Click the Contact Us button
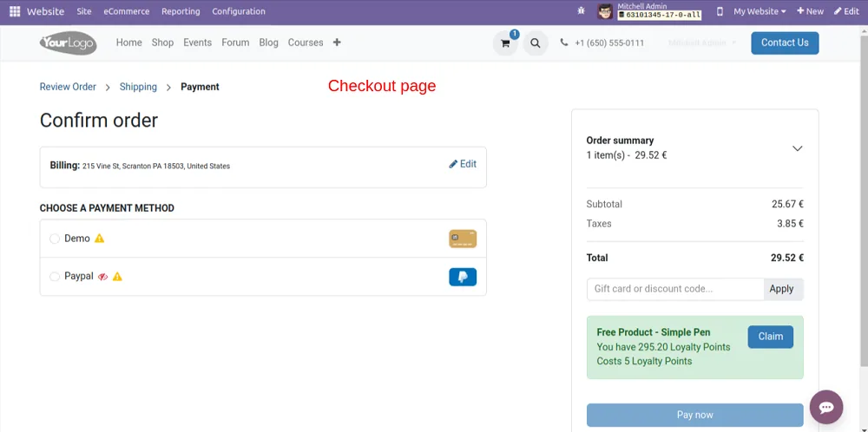 (x=785, y=43)
